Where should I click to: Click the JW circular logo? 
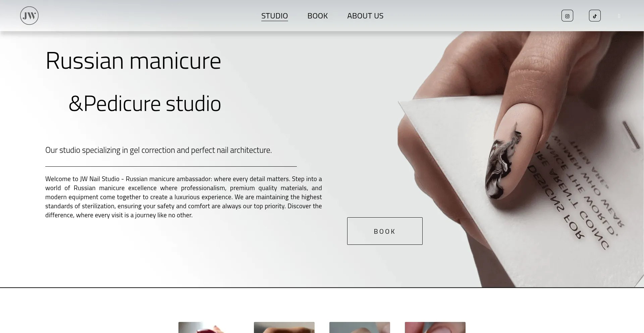tap(29, 16)
